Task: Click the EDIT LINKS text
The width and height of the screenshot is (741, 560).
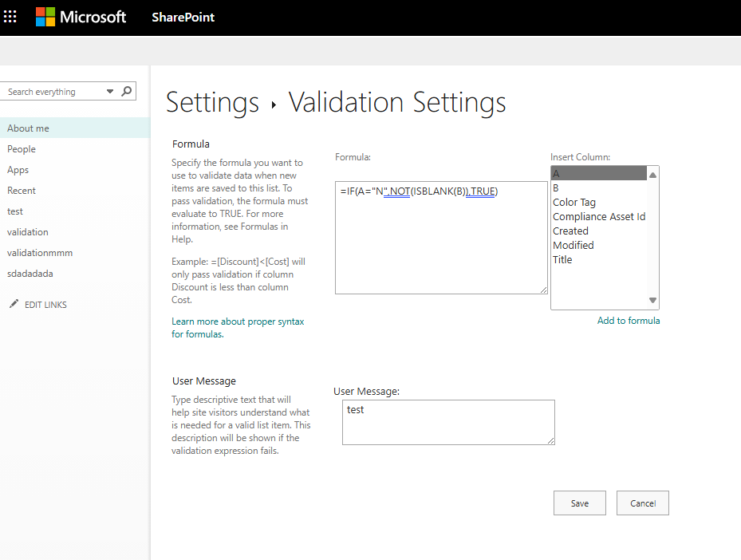Action: click(x=45, y=305)
